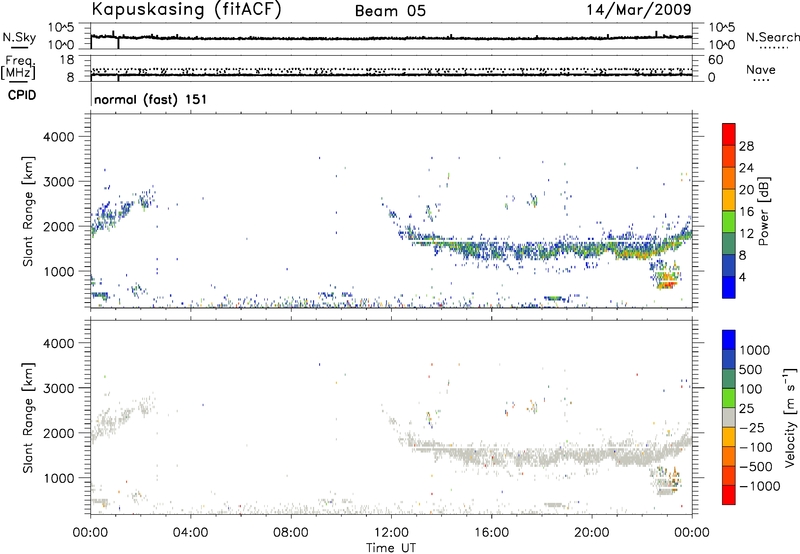Click the 'Time UT' axis title

(391, 548)
